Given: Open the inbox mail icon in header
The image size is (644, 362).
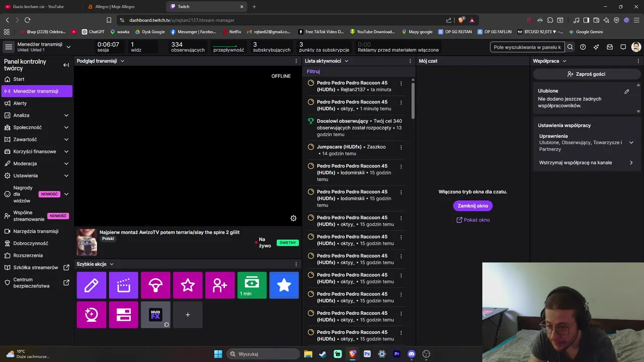Looking at the screenshot, I should [x=610, y=47].
